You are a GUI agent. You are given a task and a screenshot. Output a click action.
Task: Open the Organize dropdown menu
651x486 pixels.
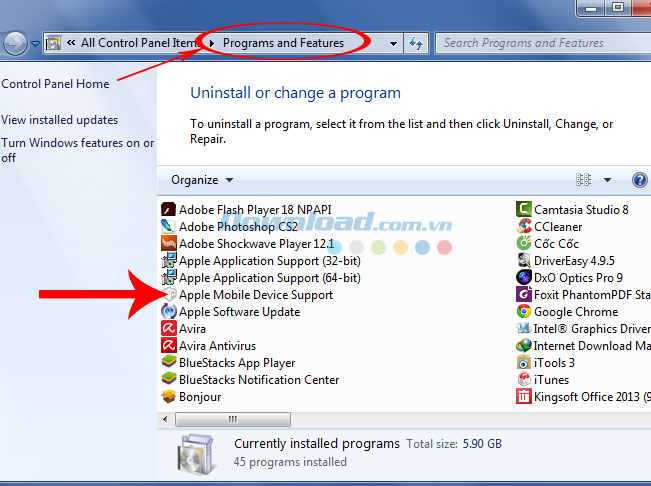point(202,180)
